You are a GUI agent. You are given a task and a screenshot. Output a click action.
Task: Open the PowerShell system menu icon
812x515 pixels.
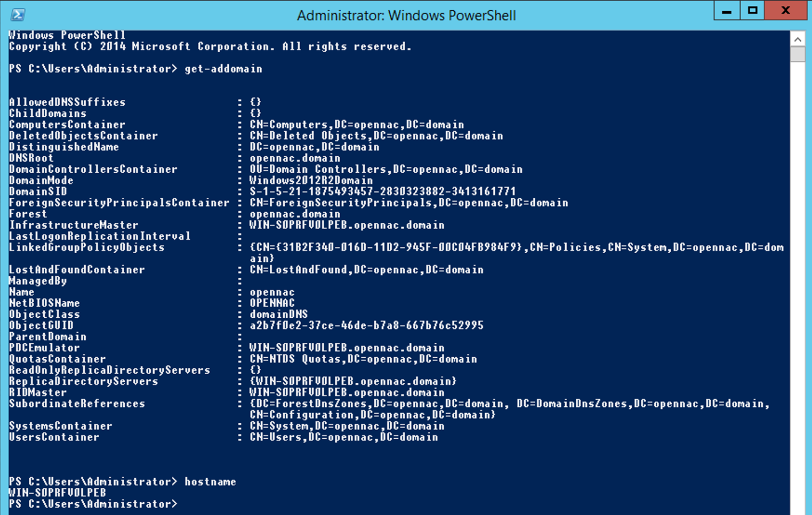pyautogui.click(x=18, y=14)
